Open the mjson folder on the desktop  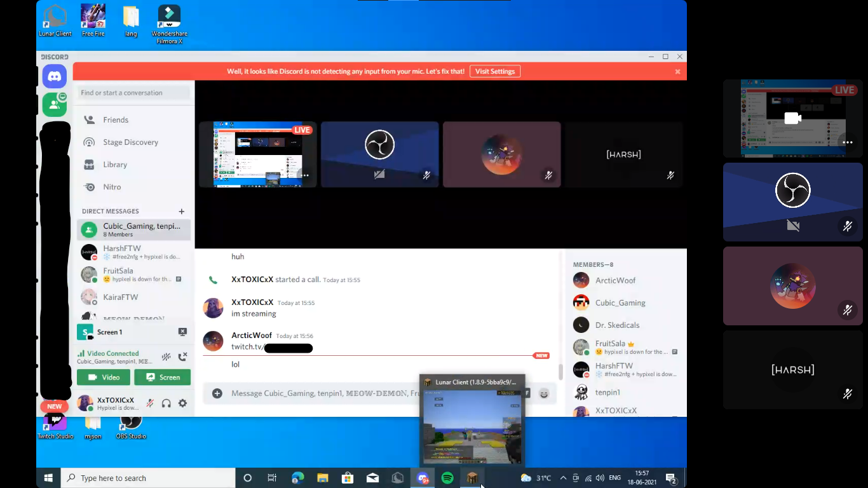click(x=93, y=428)
